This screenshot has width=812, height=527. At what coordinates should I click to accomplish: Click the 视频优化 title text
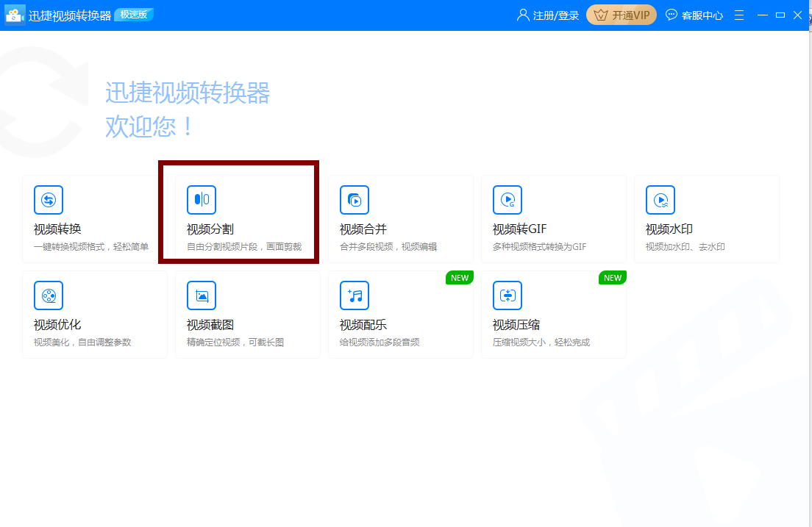coord(57,325)
